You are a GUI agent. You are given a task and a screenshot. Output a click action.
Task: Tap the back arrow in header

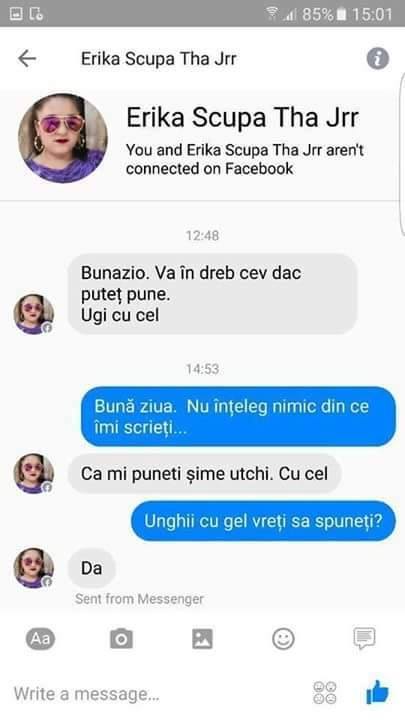pos(27,59)
